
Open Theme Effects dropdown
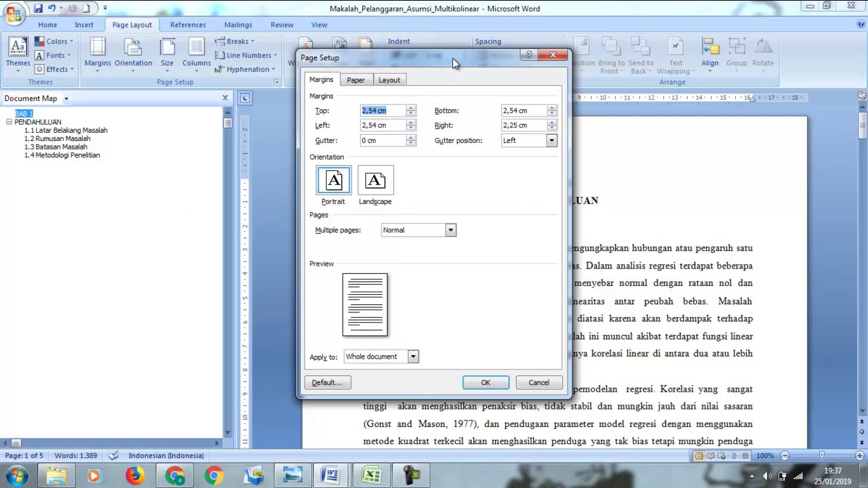click(54, 69)
